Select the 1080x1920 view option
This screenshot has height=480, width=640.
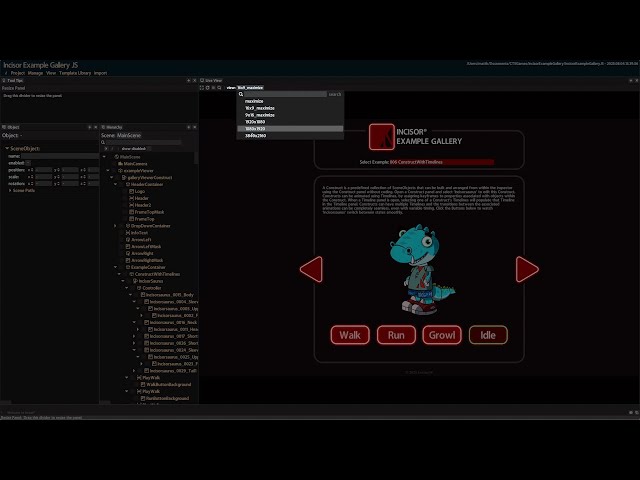coord(290,129)
